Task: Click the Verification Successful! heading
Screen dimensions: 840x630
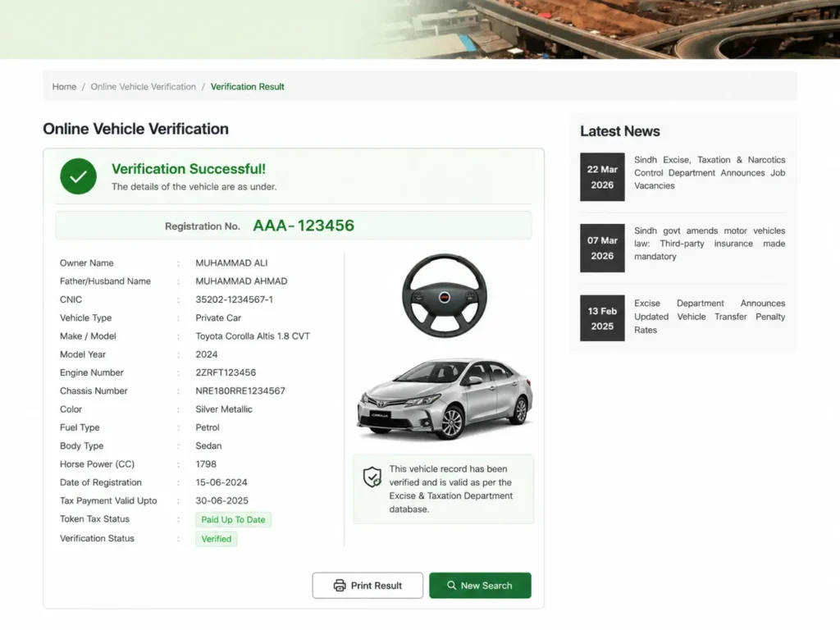Action: pos(189,169)
